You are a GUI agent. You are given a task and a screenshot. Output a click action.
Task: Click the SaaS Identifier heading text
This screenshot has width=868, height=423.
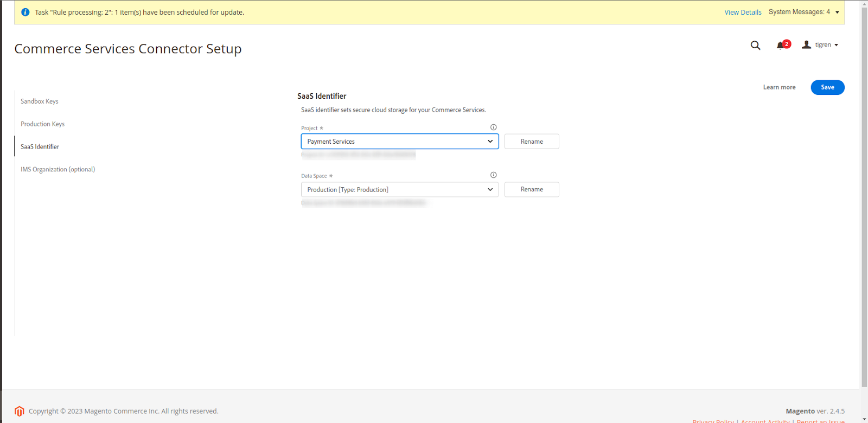tap(322, 96)
